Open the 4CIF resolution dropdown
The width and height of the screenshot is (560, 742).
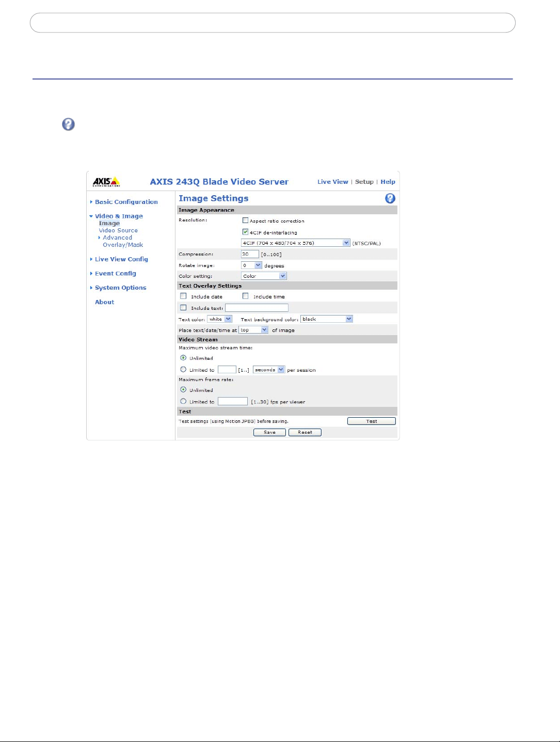coord(296,243)
